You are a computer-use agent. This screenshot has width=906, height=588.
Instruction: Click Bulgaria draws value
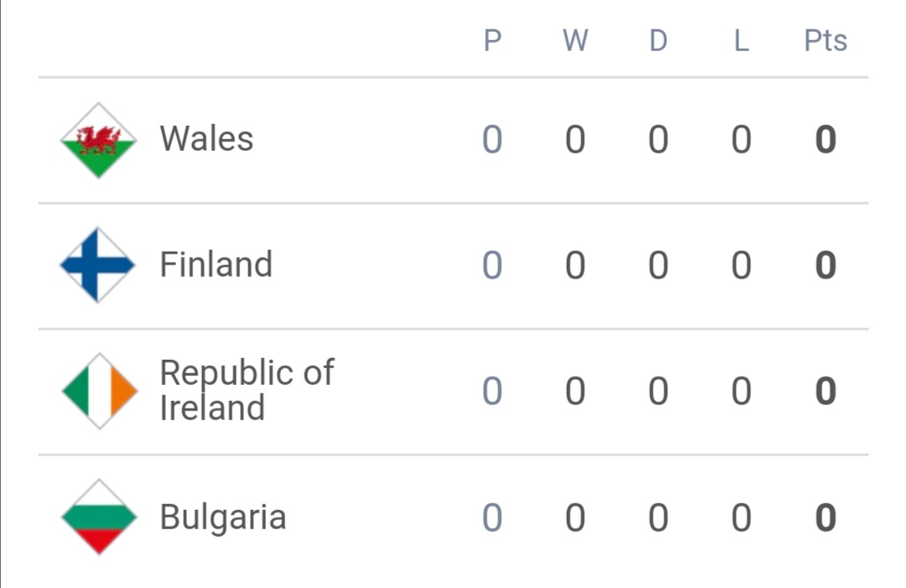[x=659, y=518]
